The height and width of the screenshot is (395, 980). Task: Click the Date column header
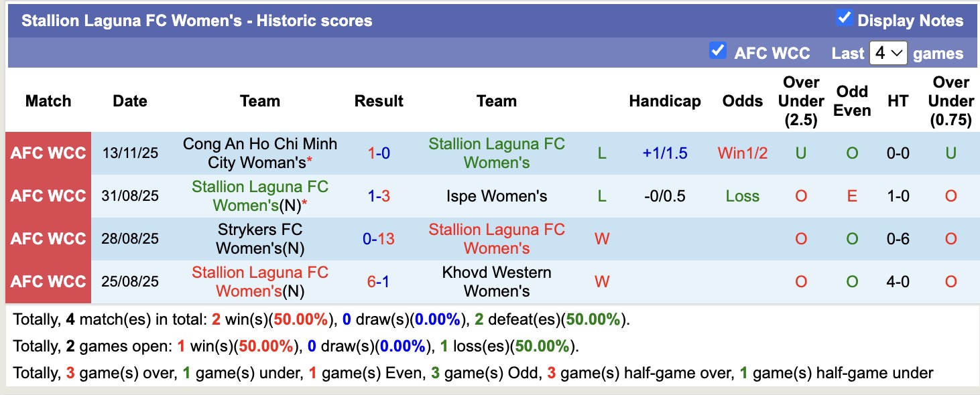point(129,101)
